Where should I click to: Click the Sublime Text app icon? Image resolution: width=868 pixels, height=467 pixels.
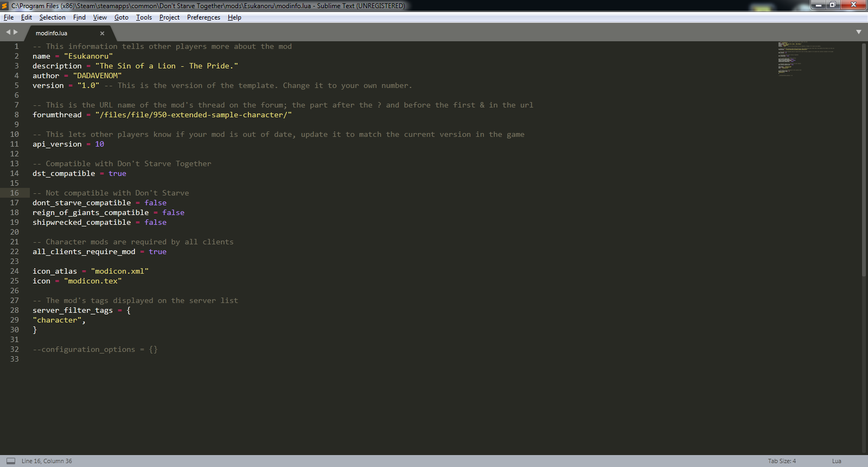(x=5, y=5)
